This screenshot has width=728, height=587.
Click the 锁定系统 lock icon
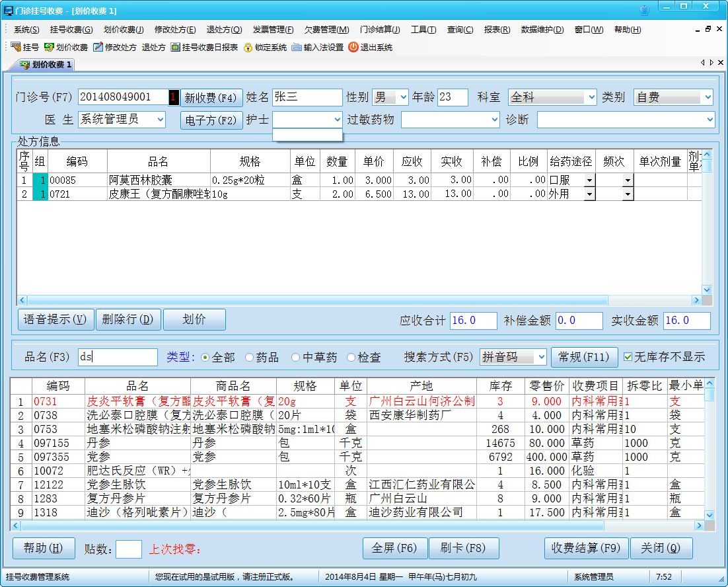click(248, 48)
